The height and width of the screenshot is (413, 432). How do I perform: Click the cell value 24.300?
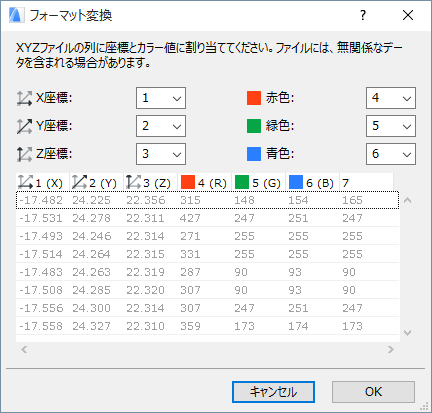click(x=91, y=308)
